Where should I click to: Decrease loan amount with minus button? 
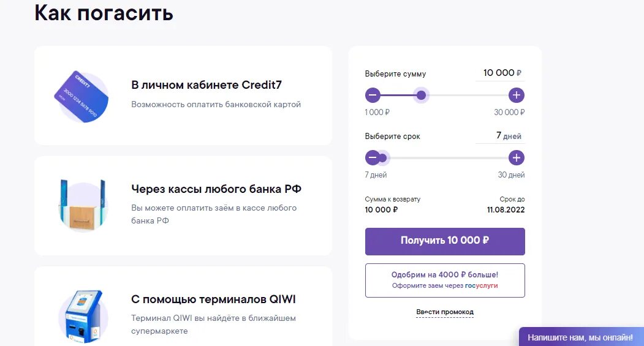pos(373,95)
